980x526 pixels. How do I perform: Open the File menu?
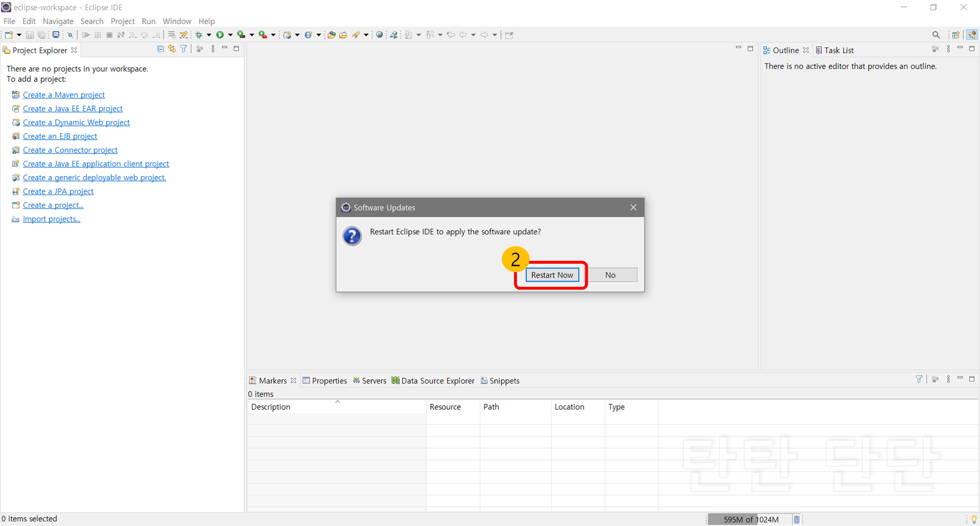pos(9,21)
